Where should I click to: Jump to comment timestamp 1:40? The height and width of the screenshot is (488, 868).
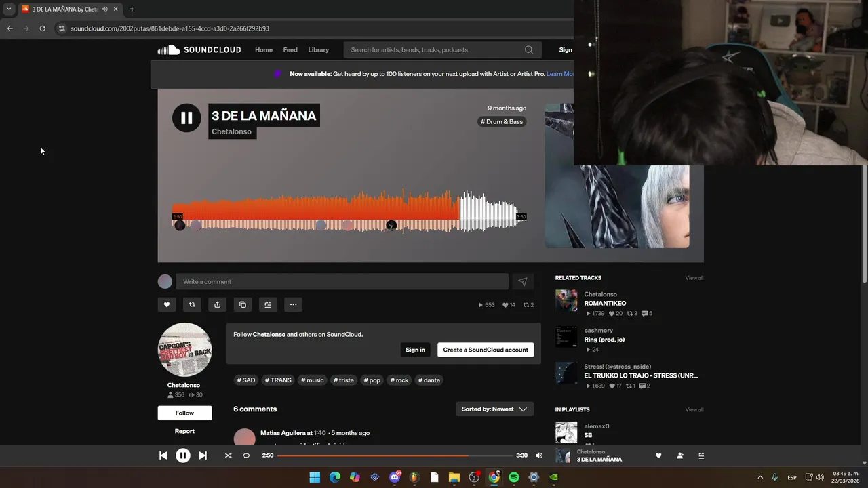(320, 433)
